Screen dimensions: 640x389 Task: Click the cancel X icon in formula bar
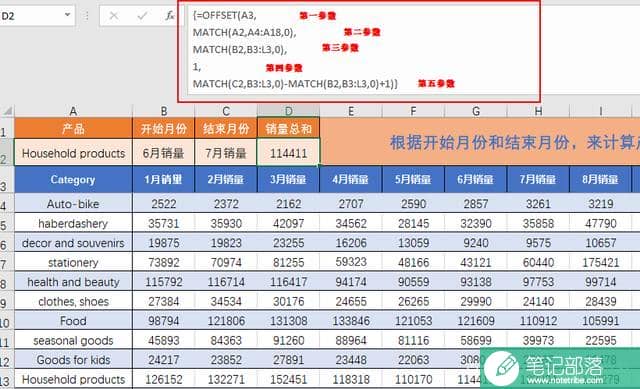coord(114,16)
